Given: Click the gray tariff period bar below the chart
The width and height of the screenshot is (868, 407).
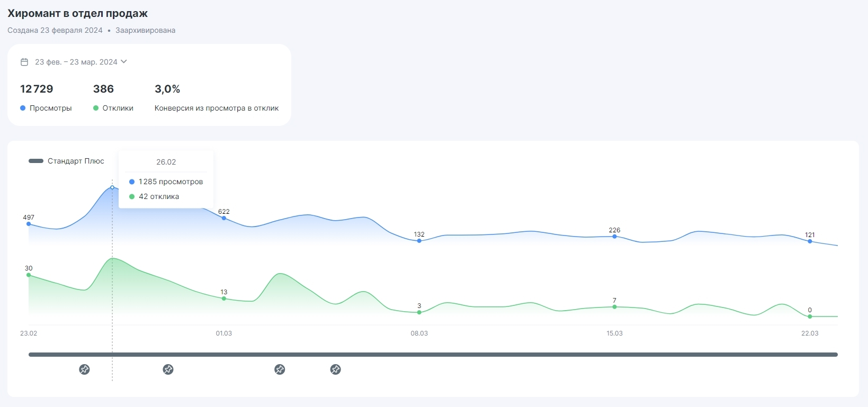Looking at the screenshot, I should [433, 355].
